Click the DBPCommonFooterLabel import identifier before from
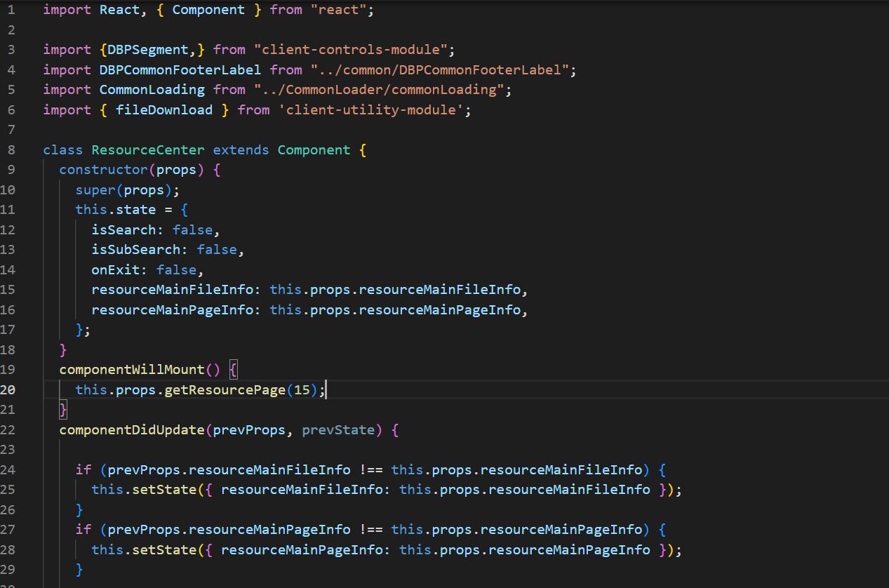Screen dimensions: 889x588 point(180,70)
